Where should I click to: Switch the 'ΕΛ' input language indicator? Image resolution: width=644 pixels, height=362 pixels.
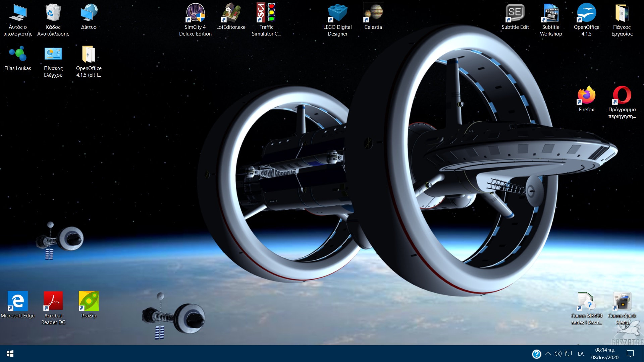coord(581,354)
